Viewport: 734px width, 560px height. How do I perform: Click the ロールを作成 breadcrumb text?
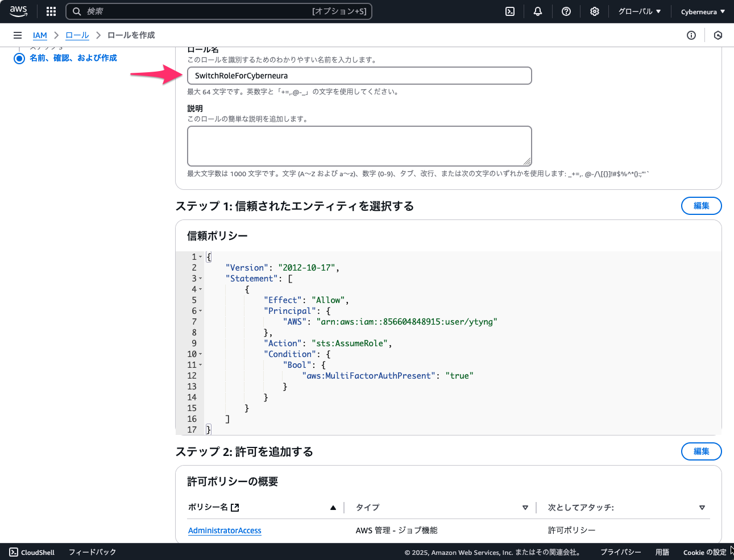coord(131,35)
